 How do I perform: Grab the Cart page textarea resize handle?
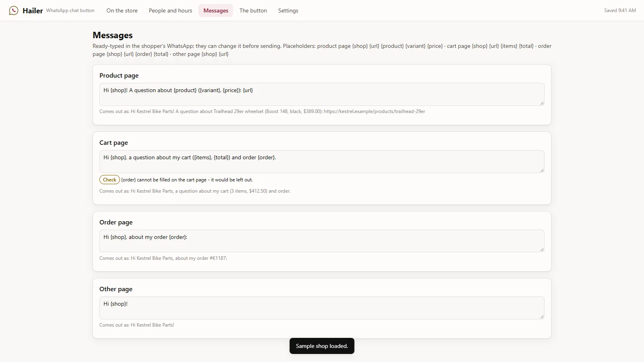pyautogui.click(x=542, y=170)
